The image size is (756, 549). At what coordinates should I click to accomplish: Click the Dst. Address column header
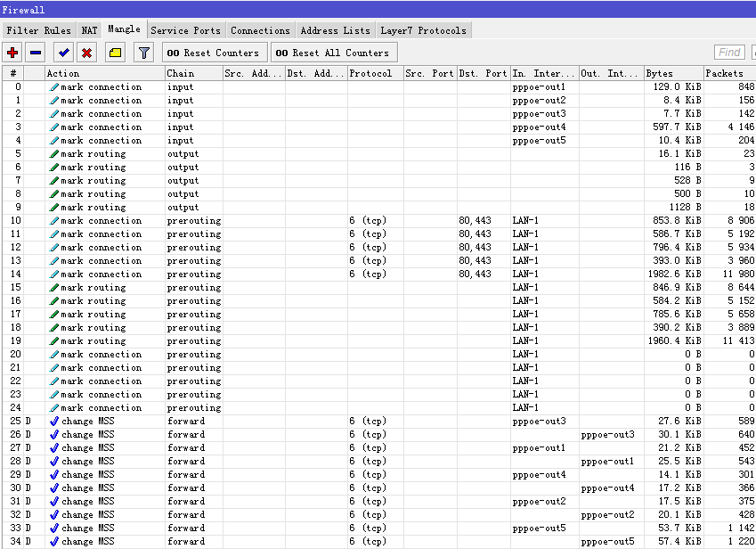[x=316, y=73]
